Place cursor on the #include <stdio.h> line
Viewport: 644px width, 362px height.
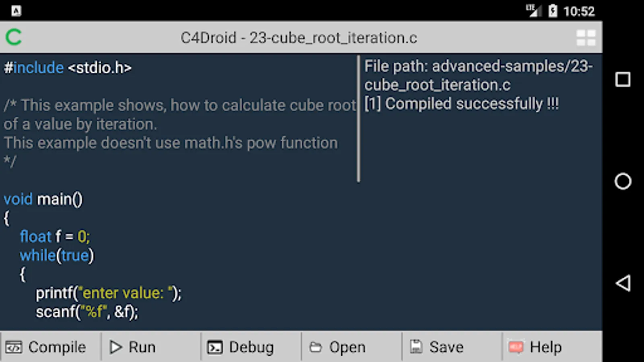click(68, 68)
